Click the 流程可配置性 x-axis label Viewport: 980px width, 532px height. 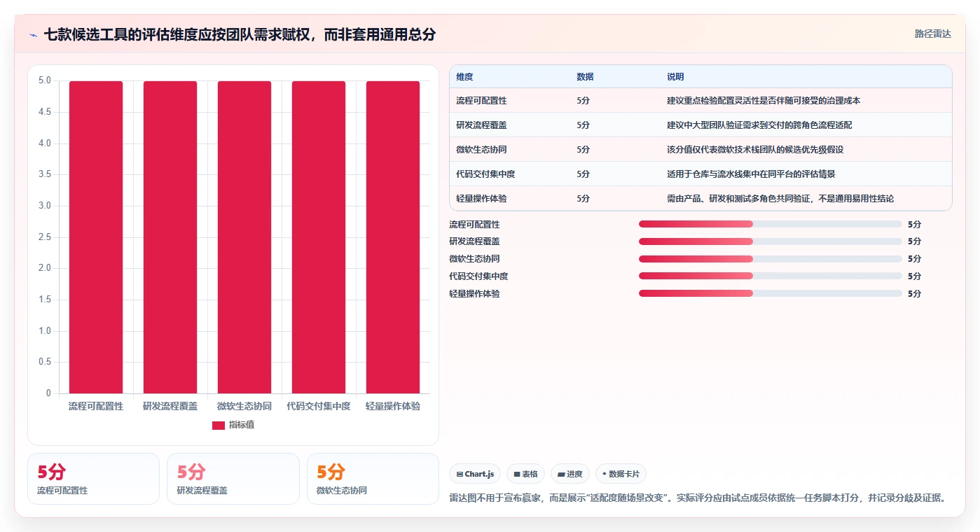tap(96, 406)
